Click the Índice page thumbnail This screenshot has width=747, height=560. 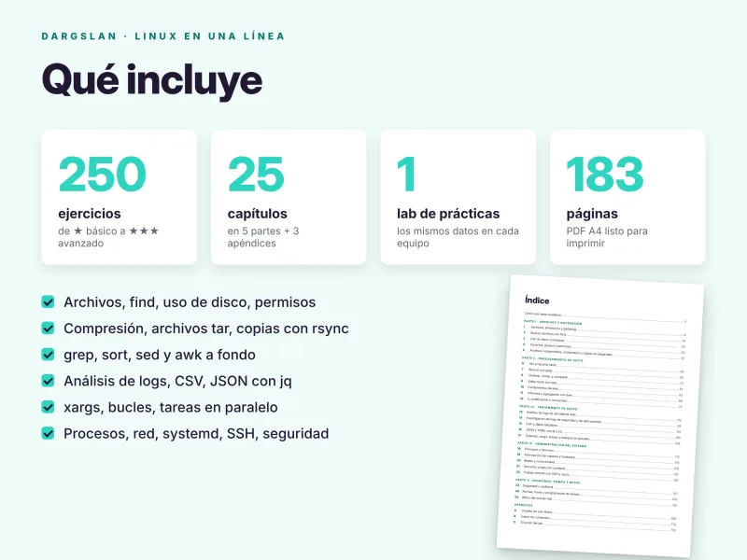[x=600, y=414]
